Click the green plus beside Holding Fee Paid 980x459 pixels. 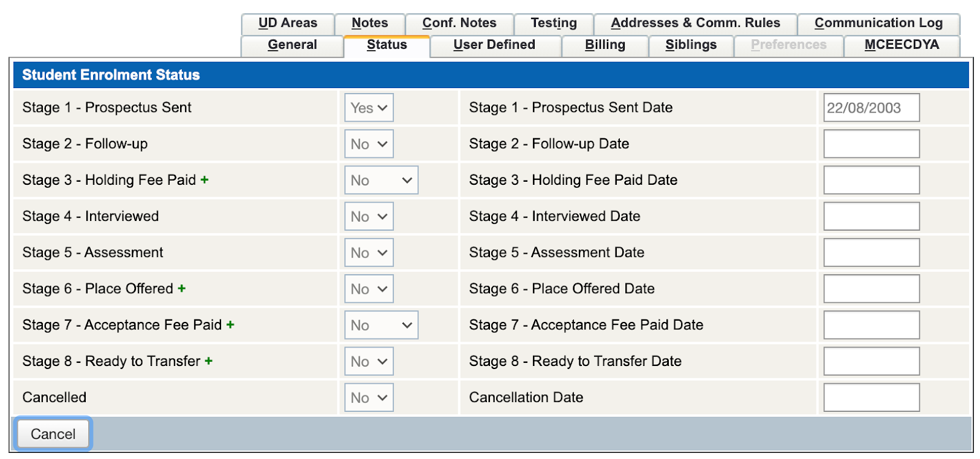click(x=205, y=180)
